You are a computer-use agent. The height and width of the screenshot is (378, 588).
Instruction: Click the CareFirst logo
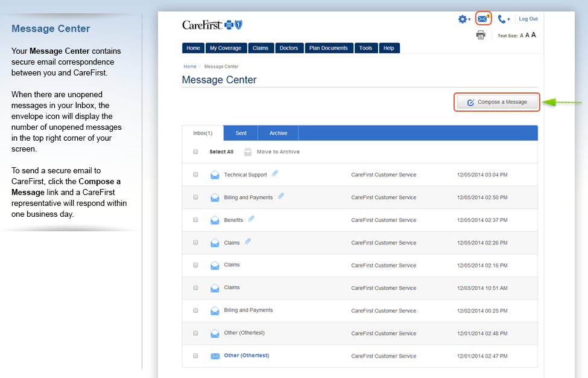pos(212,25)
